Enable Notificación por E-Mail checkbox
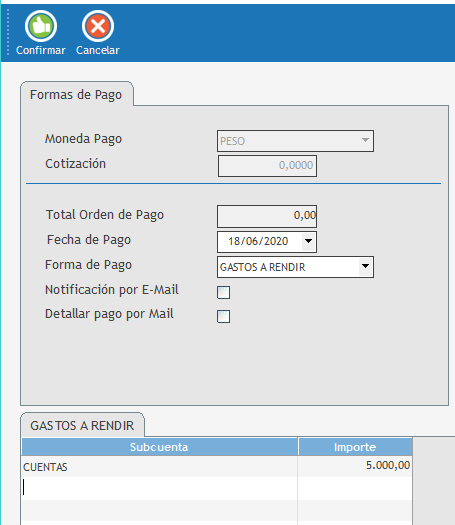 223,292
